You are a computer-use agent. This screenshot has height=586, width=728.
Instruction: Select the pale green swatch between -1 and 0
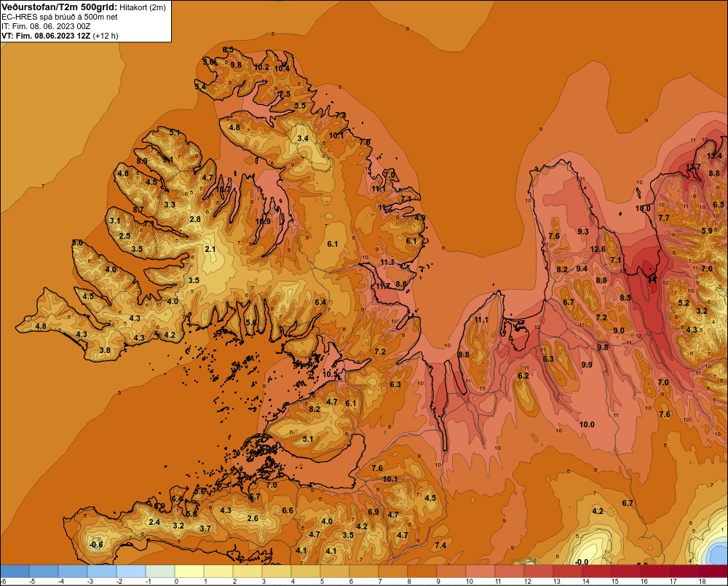[160, 571]
